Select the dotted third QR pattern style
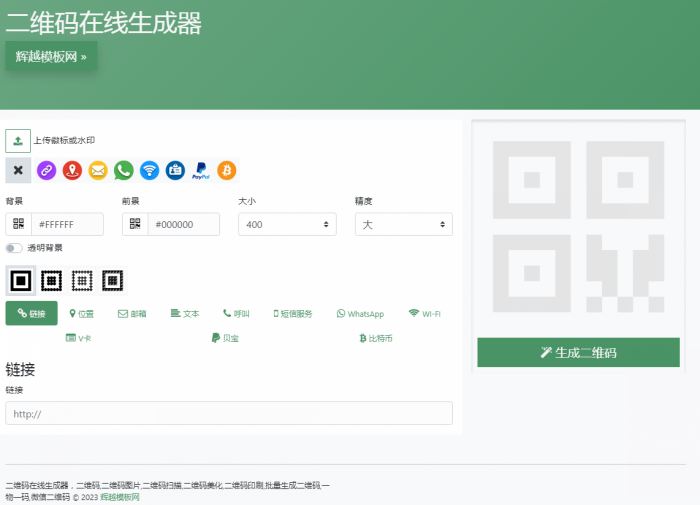This screenshot has height=505, width=700. coord(83,281)
